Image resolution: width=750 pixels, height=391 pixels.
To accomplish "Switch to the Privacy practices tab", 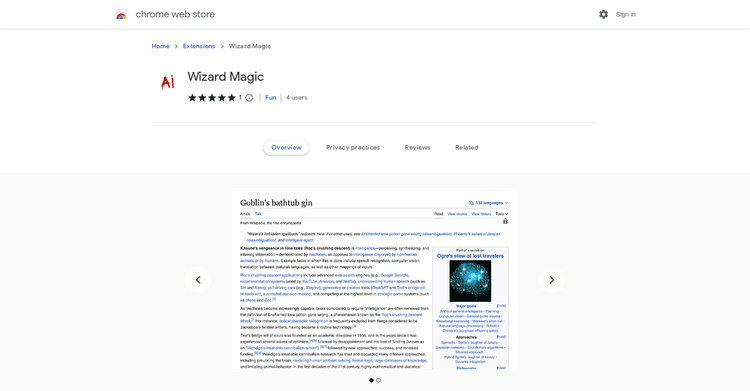I will (x=353, y=147).
